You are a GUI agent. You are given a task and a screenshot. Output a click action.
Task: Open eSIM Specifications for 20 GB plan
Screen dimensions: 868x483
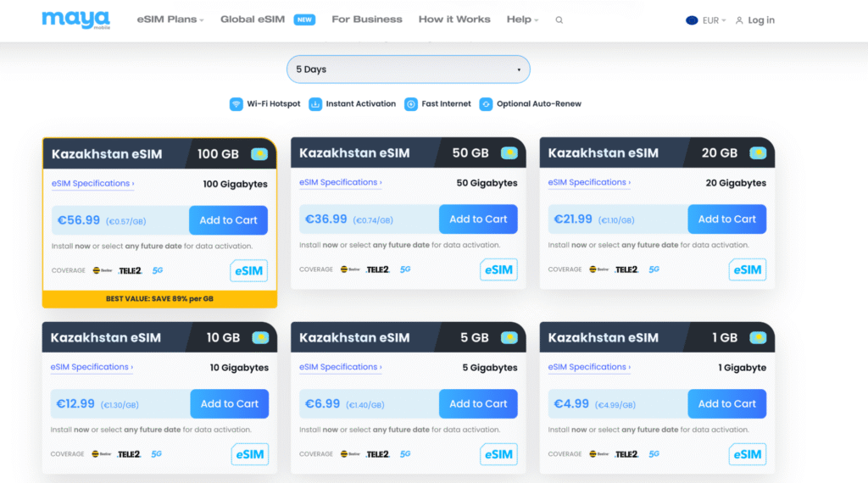589,182
